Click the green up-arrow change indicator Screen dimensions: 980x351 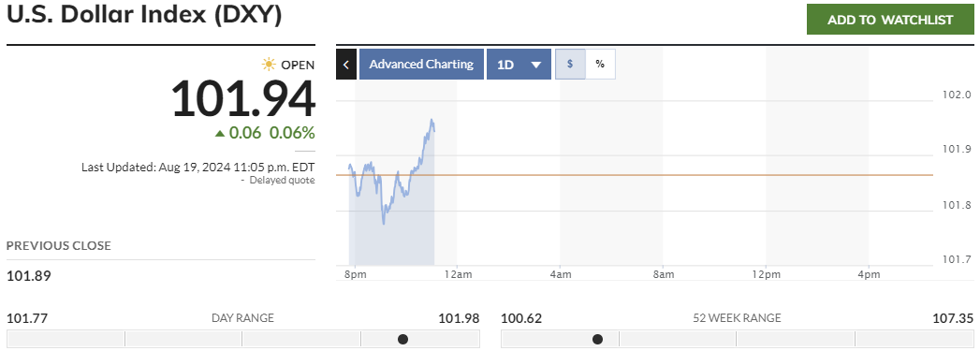click(219, 133)
